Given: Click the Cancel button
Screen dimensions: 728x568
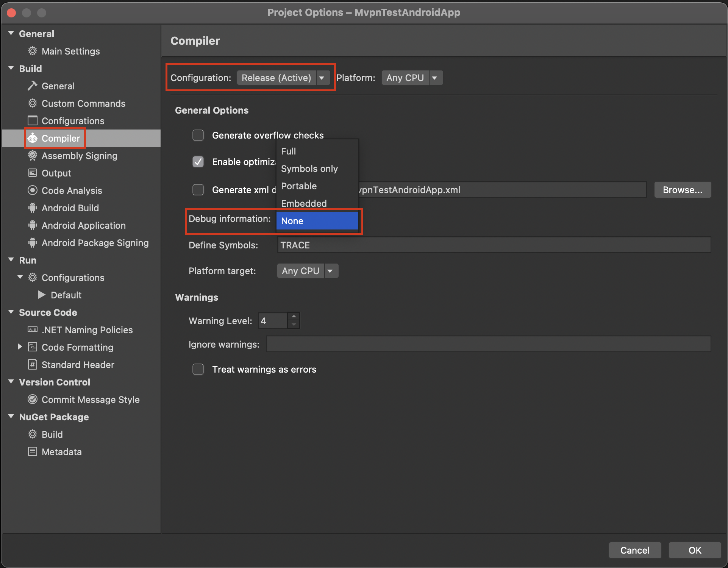Looking at the screenshot, I should 635,550.
